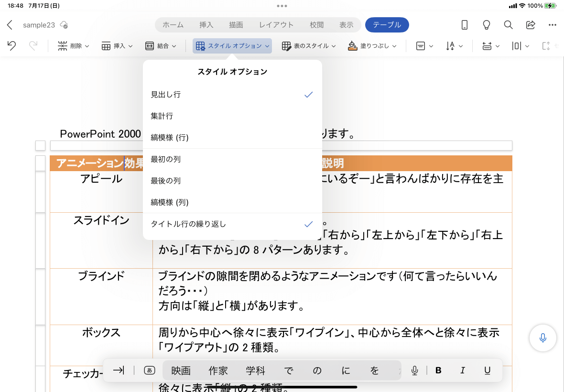
Task: Tap the three-dot multitasking control at top
Action: tap(282, 6)
